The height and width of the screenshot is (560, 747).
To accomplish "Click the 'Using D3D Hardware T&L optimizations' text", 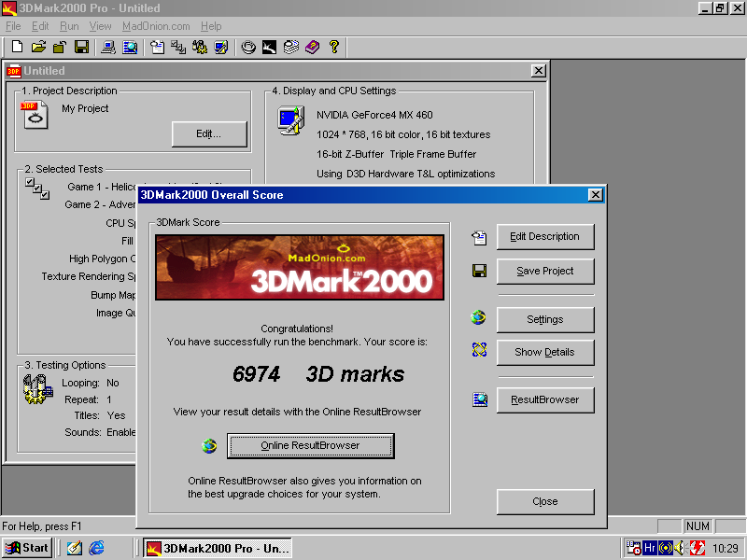I will click(406, 174).
